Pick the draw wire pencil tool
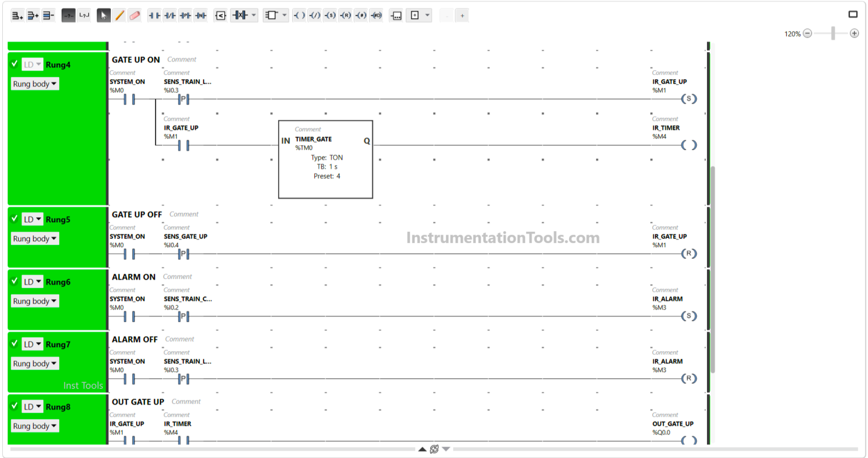Image resolution: width=868 pixels, height=458 pixels. [119, 15]
